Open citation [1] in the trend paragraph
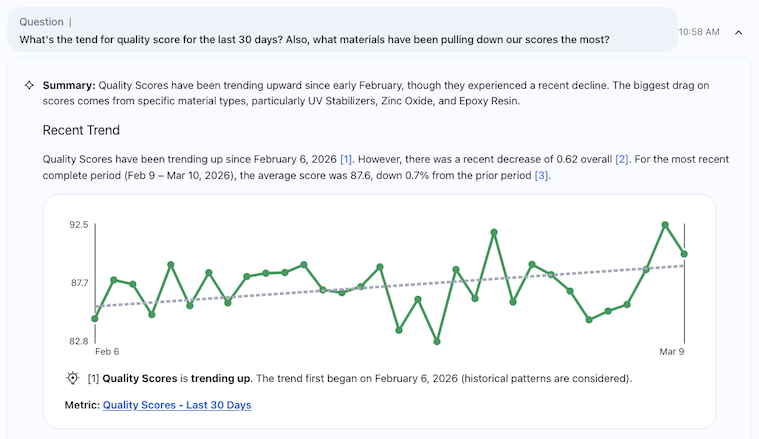 tap(347, 159)
